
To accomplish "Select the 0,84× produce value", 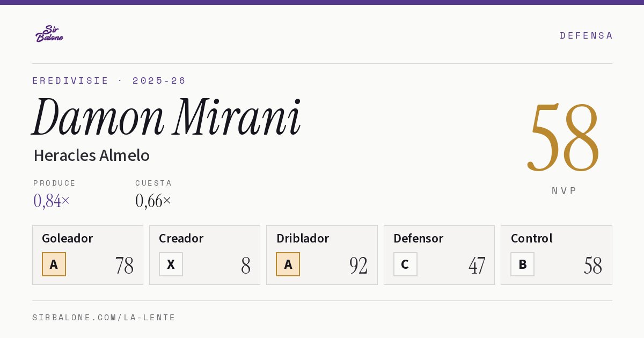I will [x=52, y=201].
